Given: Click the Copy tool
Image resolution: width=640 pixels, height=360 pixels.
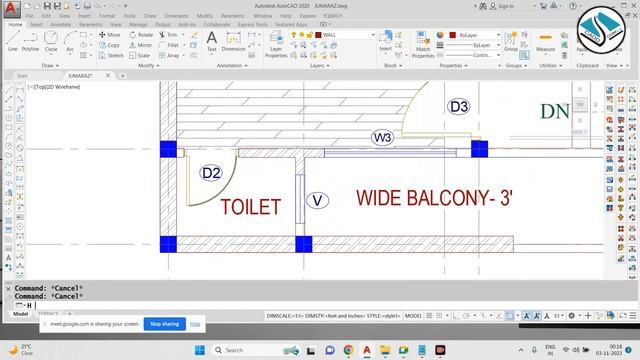Looking at the screenshot, I should click(109, 45).
